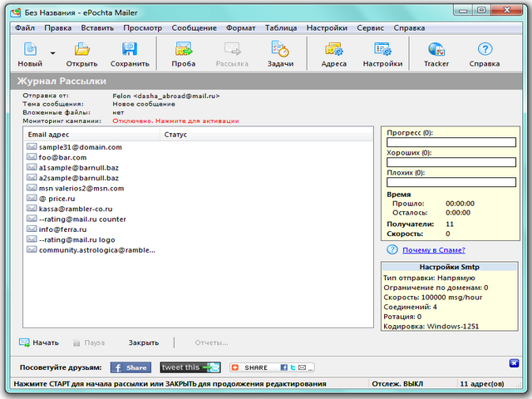Save project via Сохранить floppy icon
532x399 pixels.
(130, 50)
